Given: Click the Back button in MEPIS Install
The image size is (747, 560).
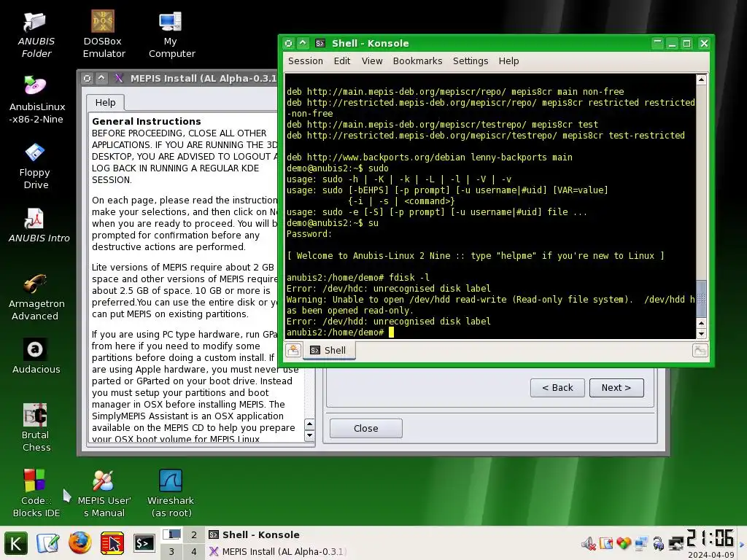Looking at the screenshot, I should pos(557,388).
